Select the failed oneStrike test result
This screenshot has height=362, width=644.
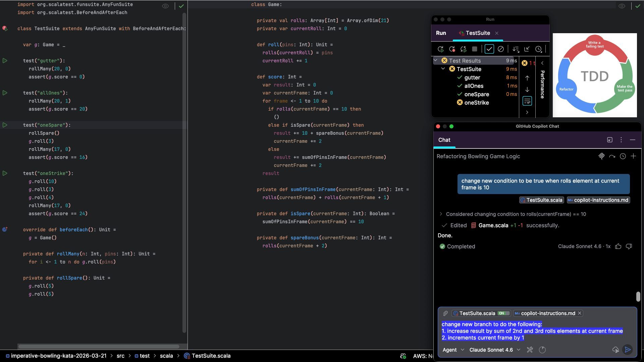pos(476,103)
